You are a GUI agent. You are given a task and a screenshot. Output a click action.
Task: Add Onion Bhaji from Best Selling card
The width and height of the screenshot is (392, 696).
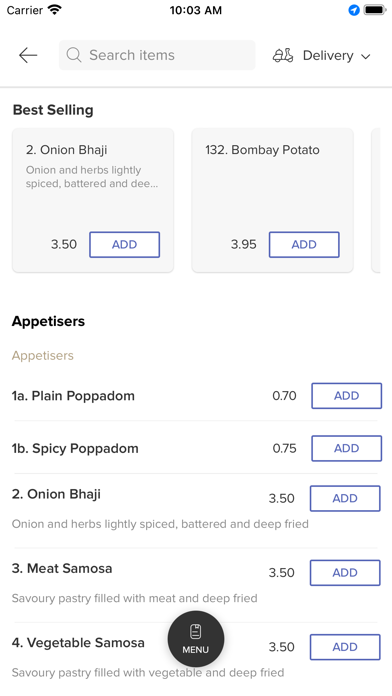point(124,245)
